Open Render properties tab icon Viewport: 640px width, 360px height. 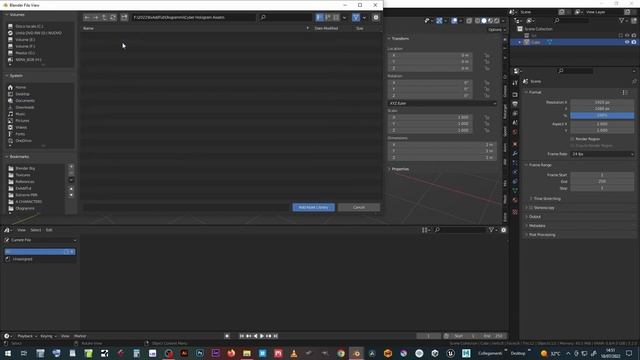[515, 95]
